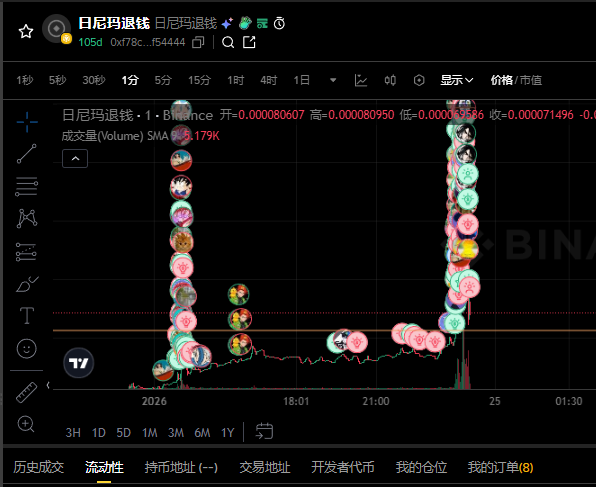Open the indicators chart-line icon

tap(361, 80)
